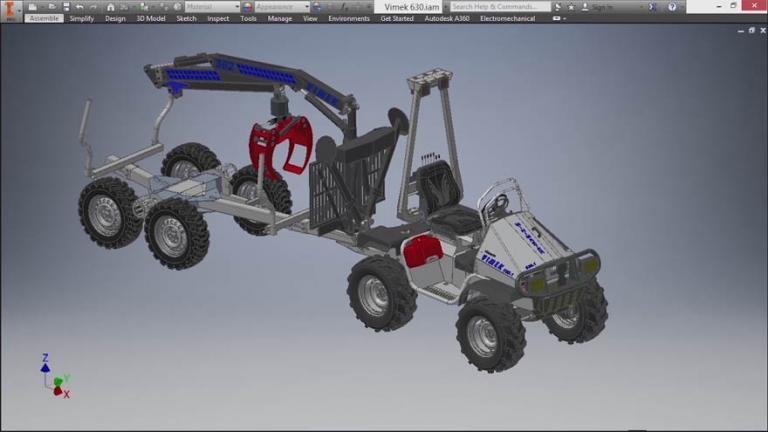The width and height of the screenshot is (768, 432).
Task: Click Sign In link
Action: tap(602, 7)
